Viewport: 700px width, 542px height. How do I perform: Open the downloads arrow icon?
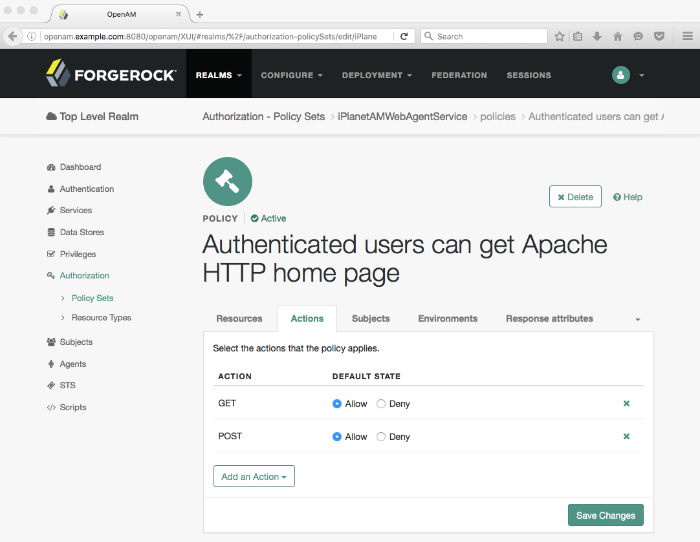tap(597, 36)
